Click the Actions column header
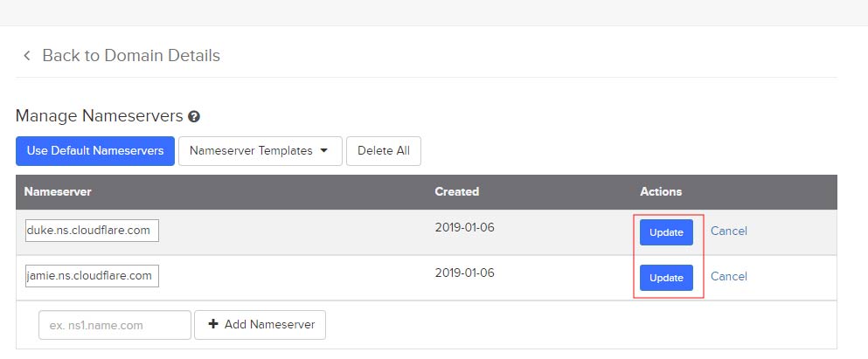The width and height of the screenshot is (868, 359). [661, 191]
